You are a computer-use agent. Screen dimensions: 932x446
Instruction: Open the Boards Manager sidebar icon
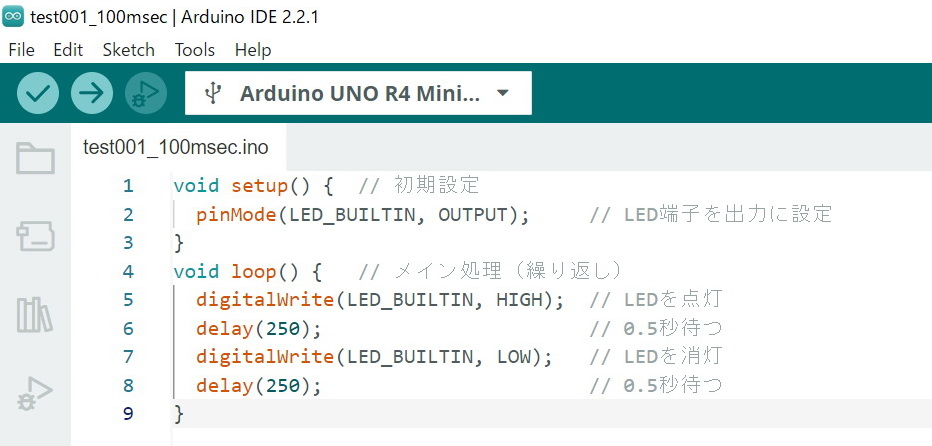[36, 236]
